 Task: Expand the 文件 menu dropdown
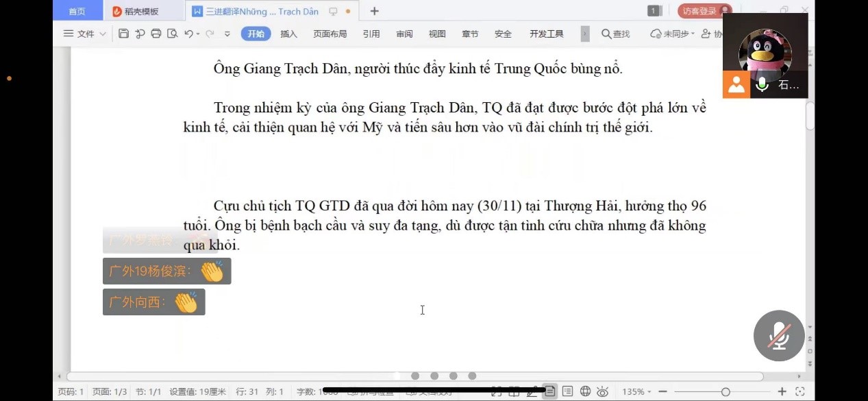click(85, 34)
